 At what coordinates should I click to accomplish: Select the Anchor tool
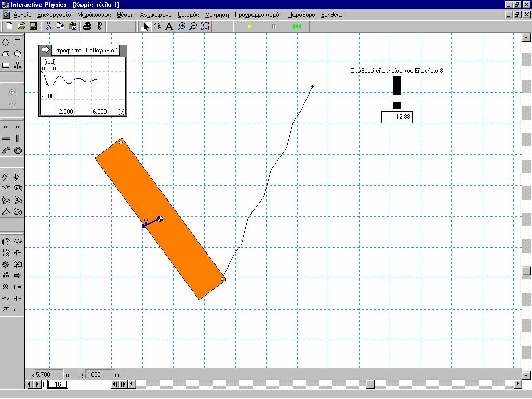[x=17, y=65]
